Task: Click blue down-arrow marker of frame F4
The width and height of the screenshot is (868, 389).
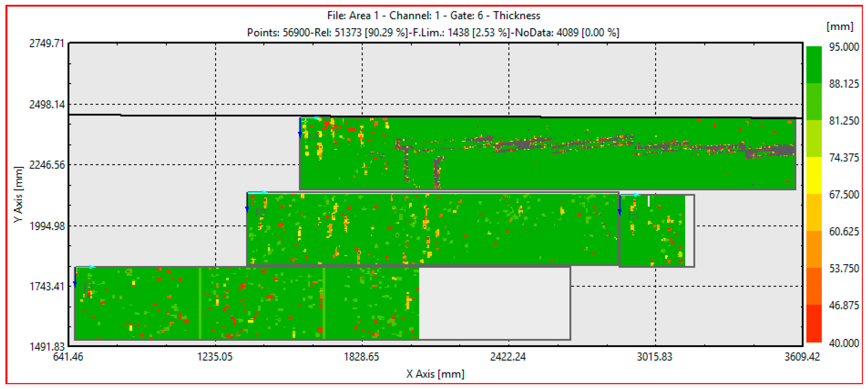Action: 300,134
